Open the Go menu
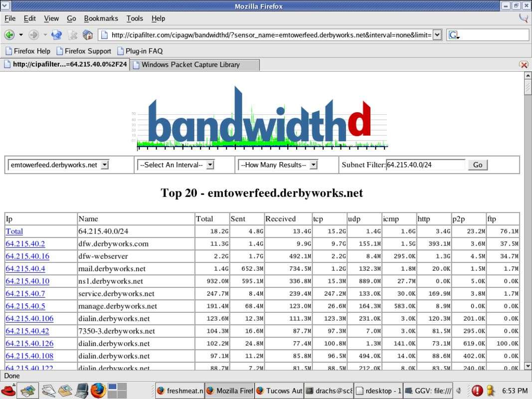The image size is (532, 399). tap(71, 18)
